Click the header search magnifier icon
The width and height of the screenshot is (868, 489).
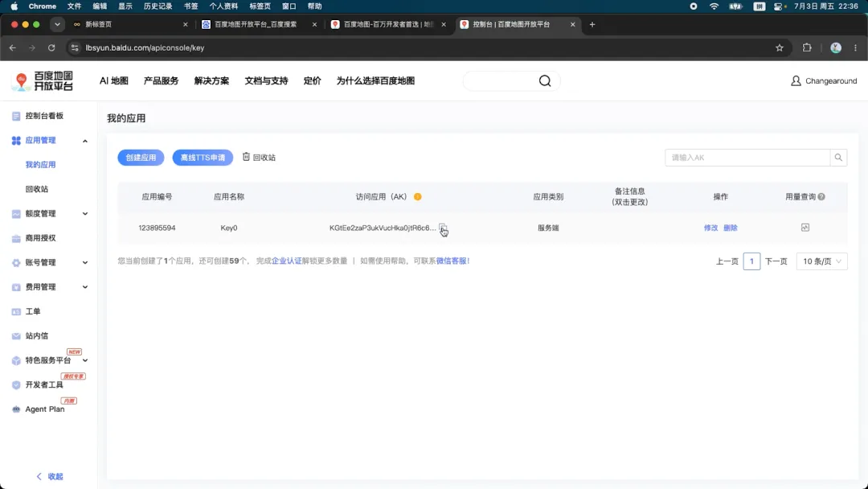point(545,81)
